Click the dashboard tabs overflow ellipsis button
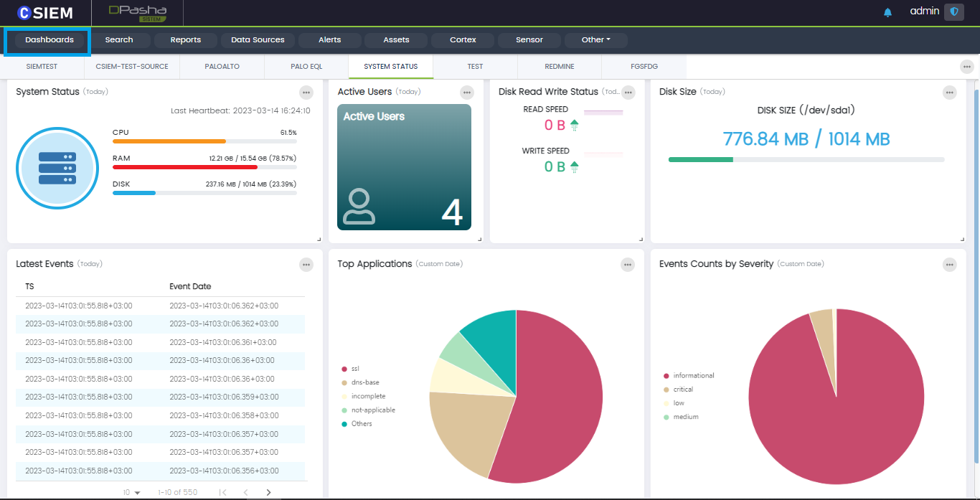Image resolution: width=980 pixels, height=500 pixels. click(966, 67)
